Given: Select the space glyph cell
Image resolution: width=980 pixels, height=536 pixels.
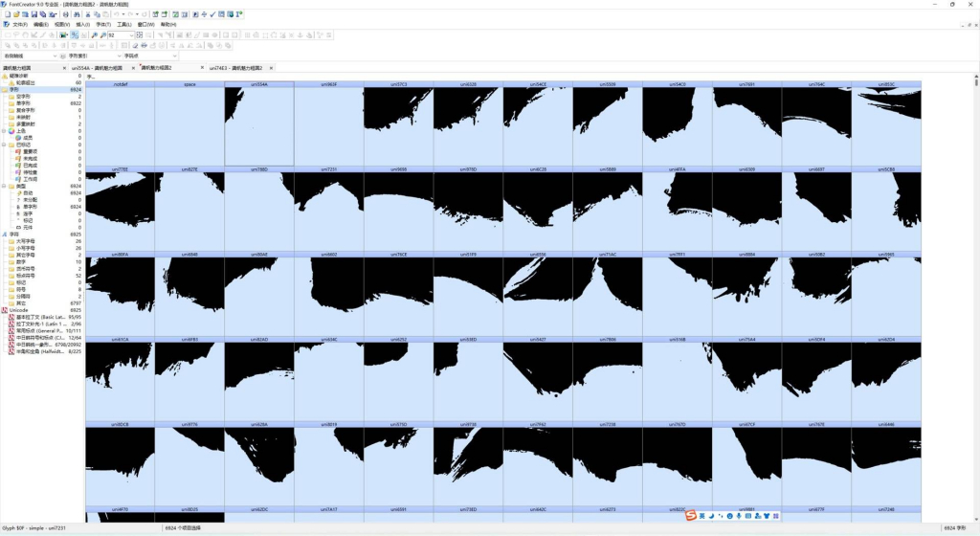Looking at the screenshot, I should click(189, 123).
